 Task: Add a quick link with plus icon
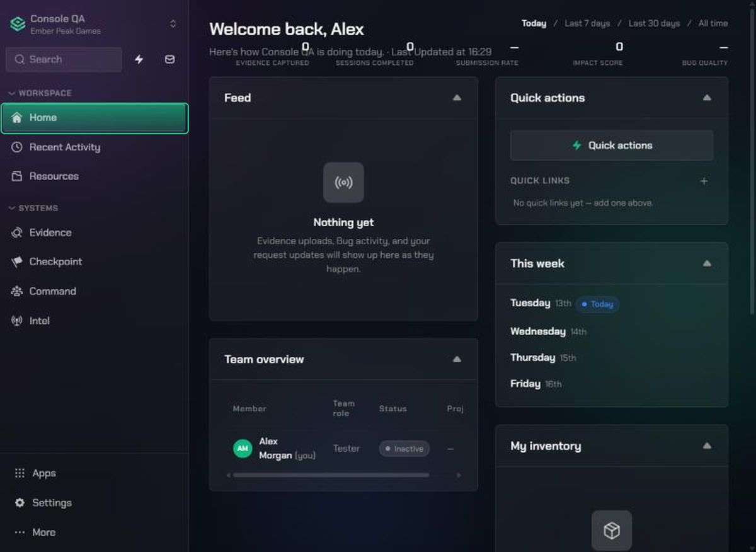(x=704, y=181)
